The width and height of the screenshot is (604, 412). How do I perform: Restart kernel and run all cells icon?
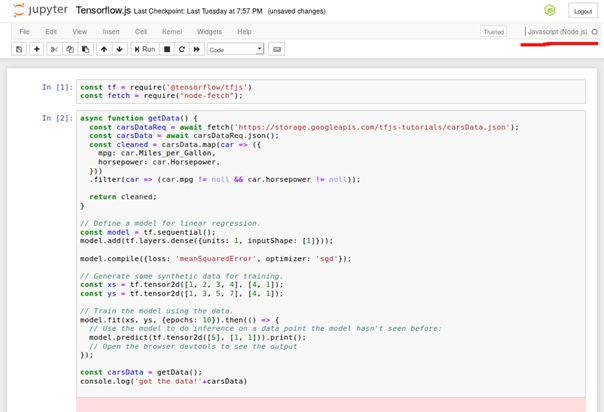(197, 49)
